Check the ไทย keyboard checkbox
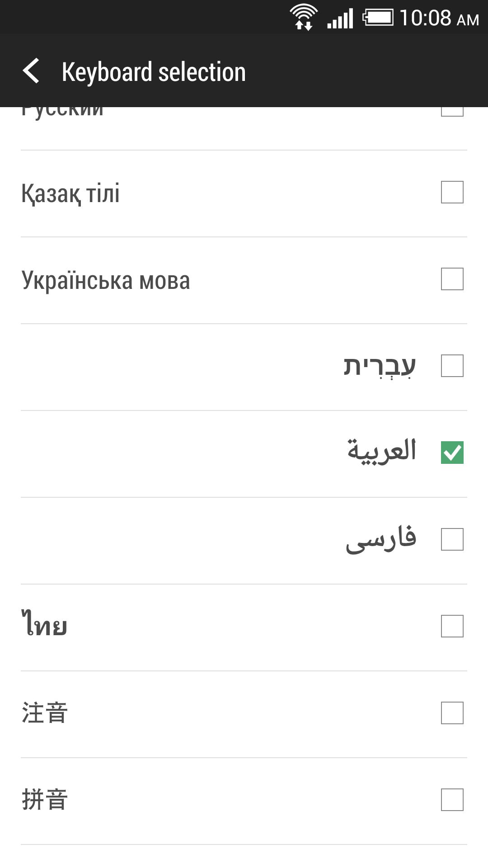The image size is (488, 868). 452,627
